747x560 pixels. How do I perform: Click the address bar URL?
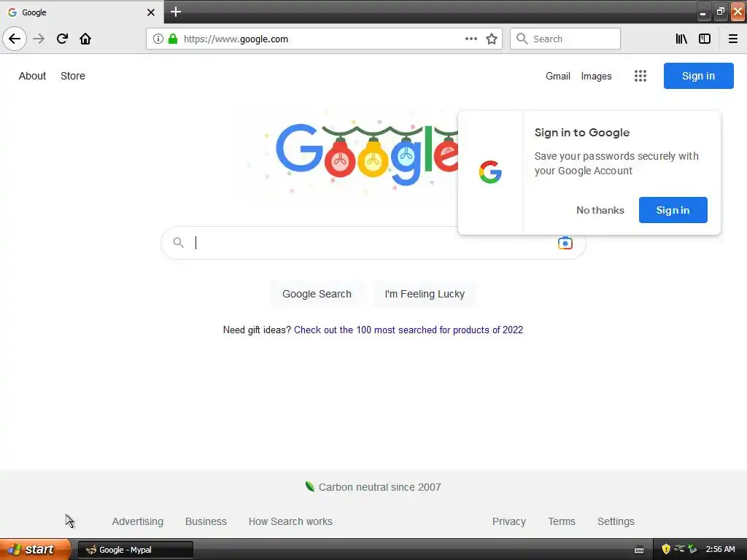pyautogui.click(x=236, y=39)
